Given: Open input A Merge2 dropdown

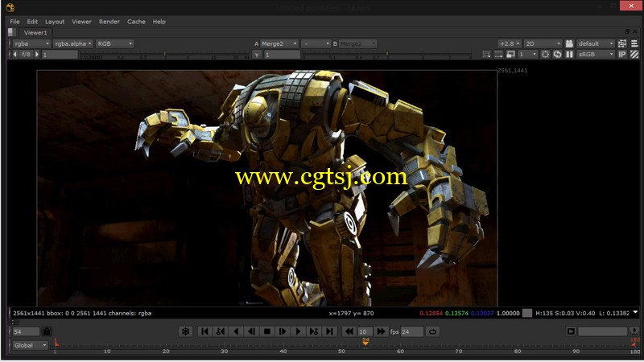Looking at the screenshot, I should coord(279,43).
